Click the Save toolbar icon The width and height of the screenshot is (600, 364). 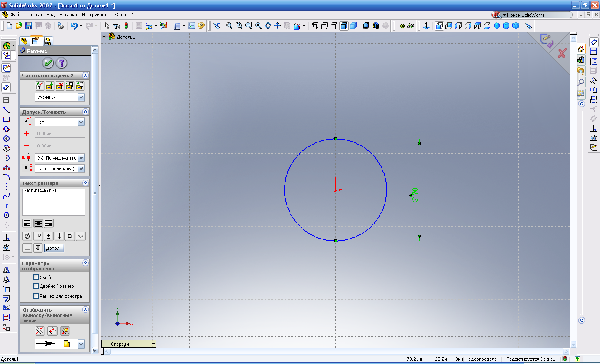29,26
